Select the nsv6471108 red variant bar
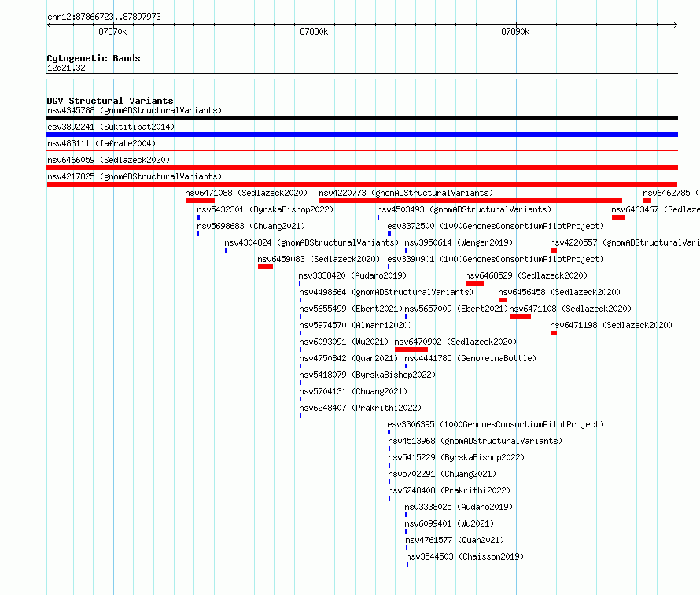The height and width of the screenshot is (595, 700). [x=520, y=316]
